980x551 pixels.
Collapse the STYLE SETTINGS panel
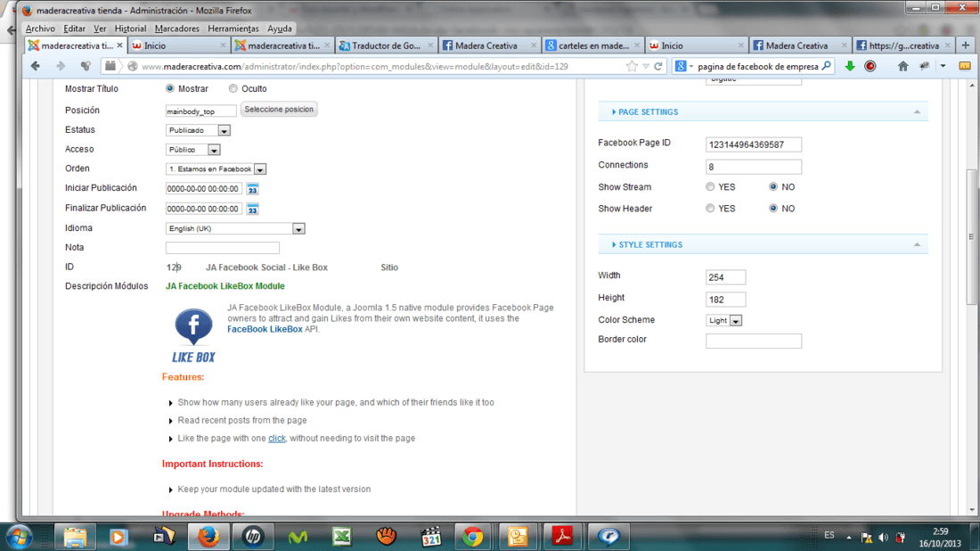click(917, 244)
